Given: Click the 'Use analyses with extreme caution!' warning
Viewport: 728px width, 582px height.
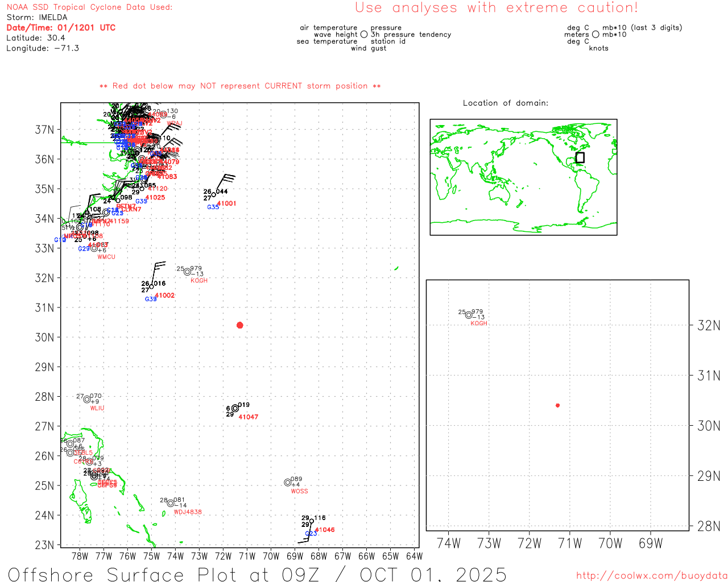Looking at the screenshot, I should [x=496, y=8].
